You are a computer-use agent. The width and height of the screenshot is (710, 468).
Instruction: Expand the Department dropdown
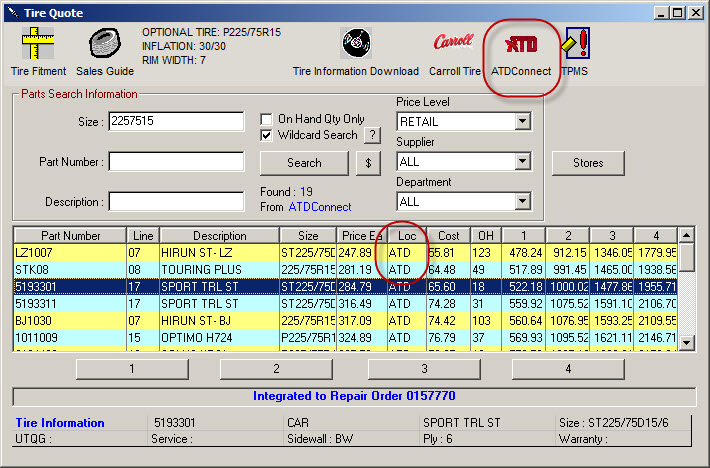pos(521,202)
